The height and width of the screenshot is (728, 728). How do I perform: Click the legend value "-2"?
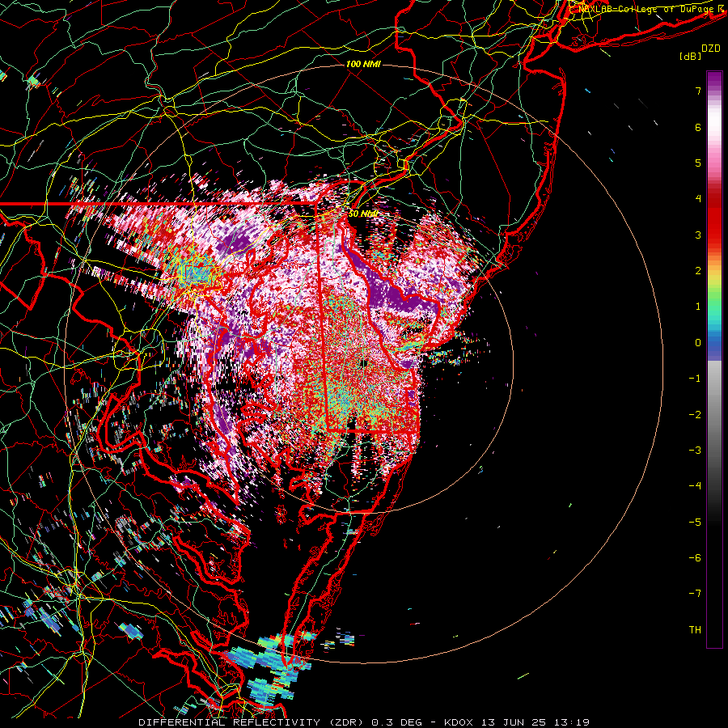695,414
